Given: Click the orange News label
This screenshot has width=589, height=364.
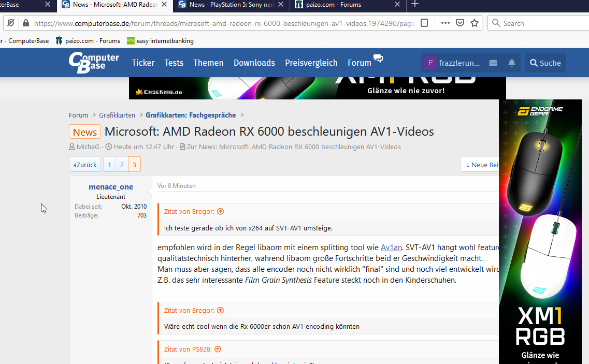Looking at the screenshot, I should [x=85, y=132].
